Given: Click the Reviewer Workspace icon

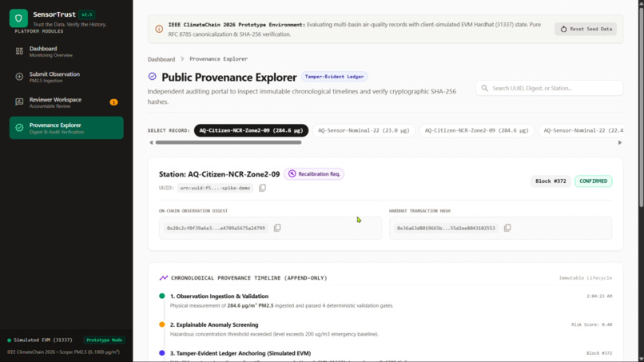Looking at the screenshot, I should (x=19, y=102).
